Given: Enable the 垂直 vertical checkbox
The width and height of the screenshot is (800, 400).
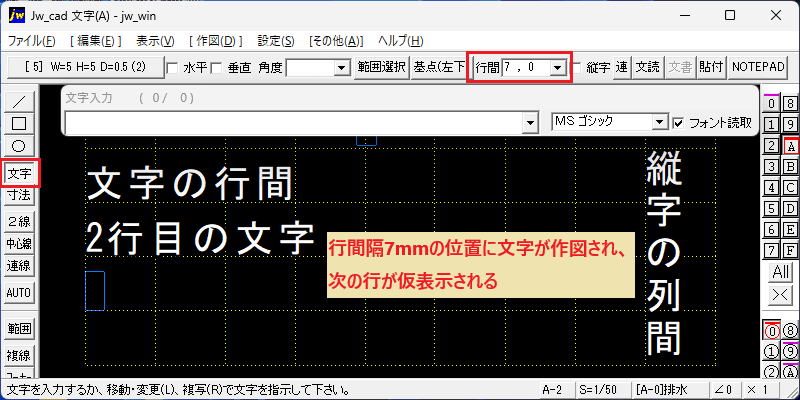Looking at the screenshot, I should click(x=217, y=67).
